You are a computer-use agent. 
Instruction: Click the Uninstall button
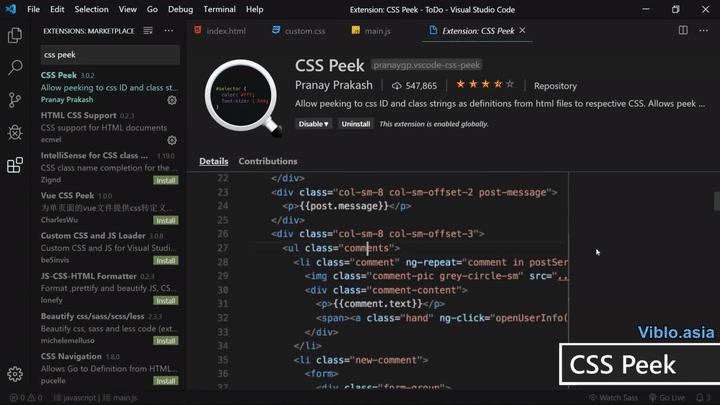[355, 124]
